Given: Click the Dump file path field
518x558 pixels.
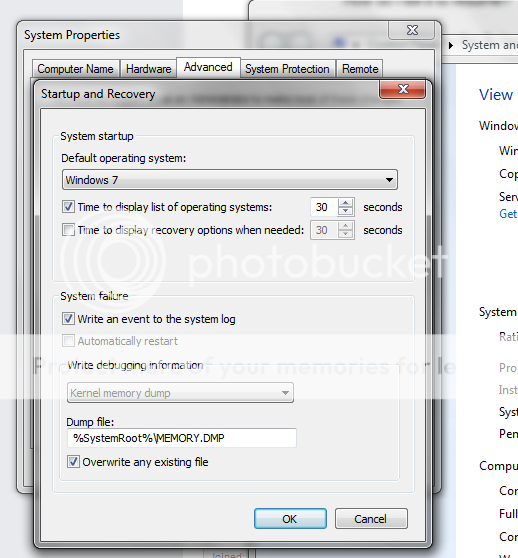Looking at the screenshot, I should pyautogui.click(x=181, y=438).
